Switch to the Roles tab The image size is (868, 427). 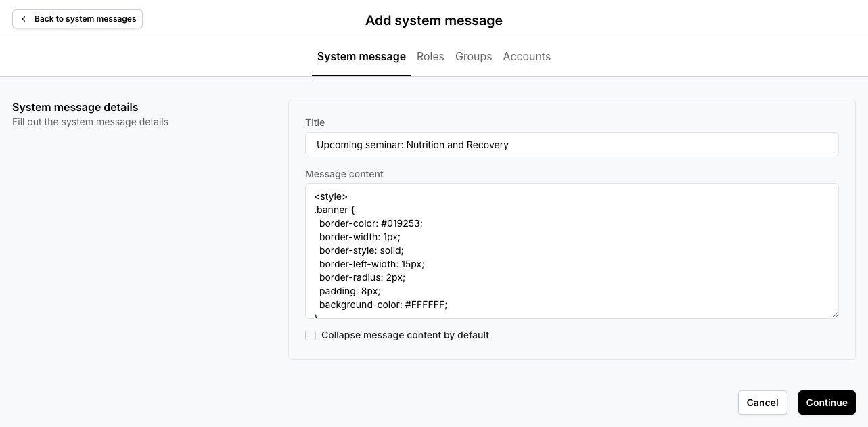point(430,57)
